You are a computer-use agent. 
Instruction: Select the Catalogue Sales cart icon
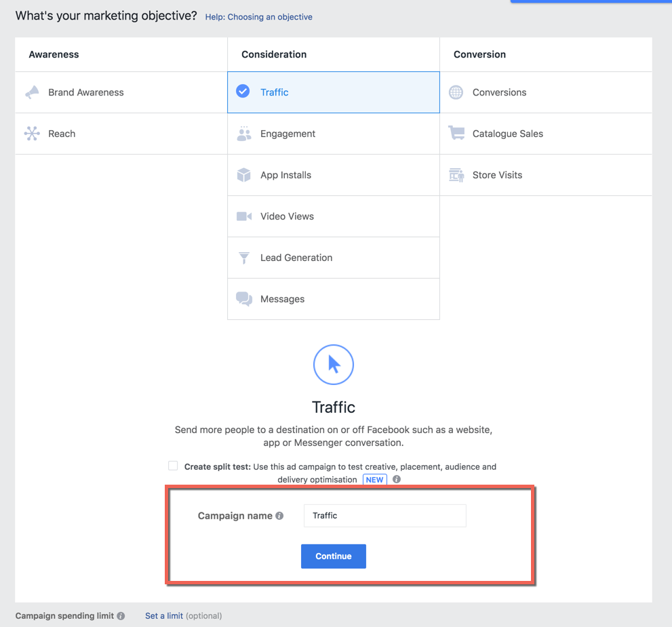tap(456, 133)
